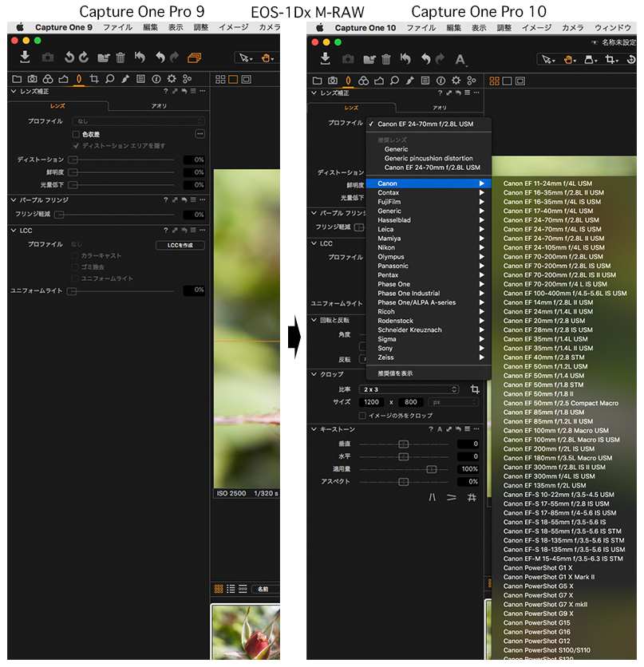This screenshot has height=667, width=644.
Task: Open 名前 sort dropdown in Capture One 9 browser
Action: [266, 589]
